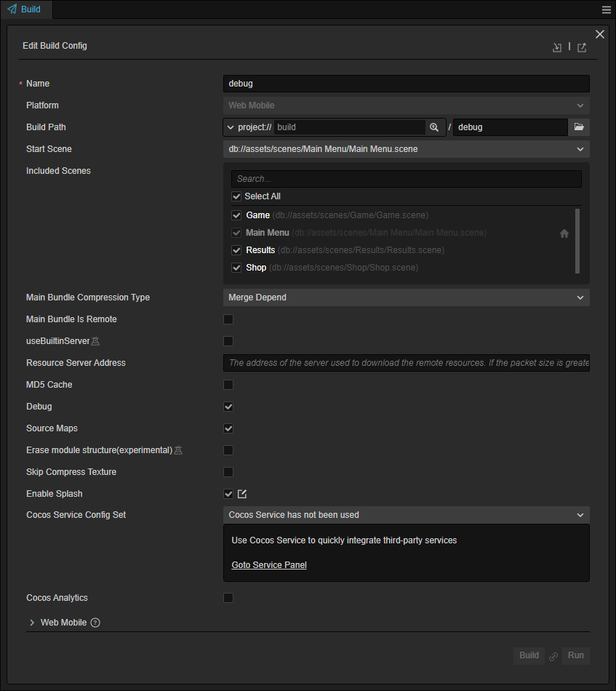
Task: Enable the MD5 Cache checkbox
Action: (x=228, y=385)
